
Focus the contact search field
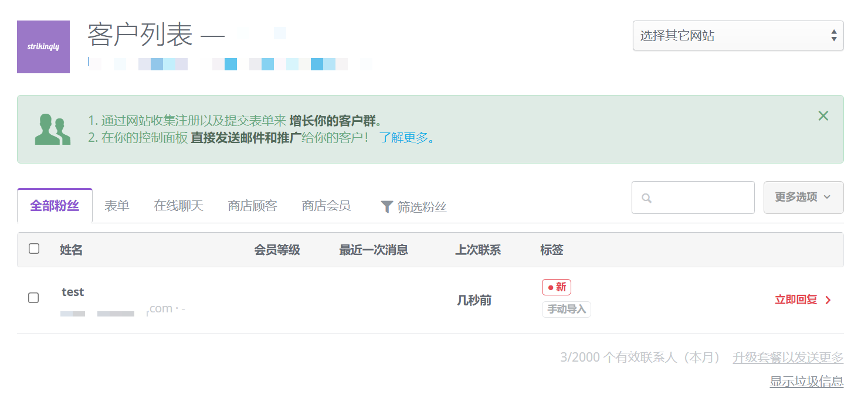point(693,198)
